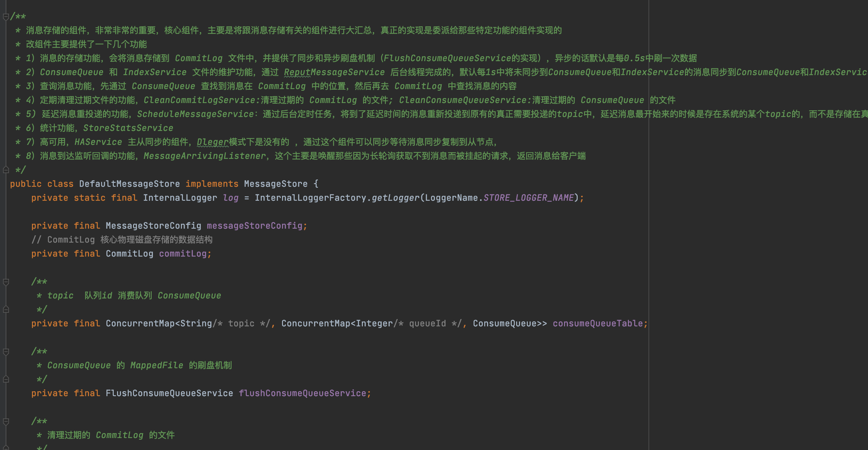Toggle the line fold marker beside MessageStore interface

tap(5, 170)
